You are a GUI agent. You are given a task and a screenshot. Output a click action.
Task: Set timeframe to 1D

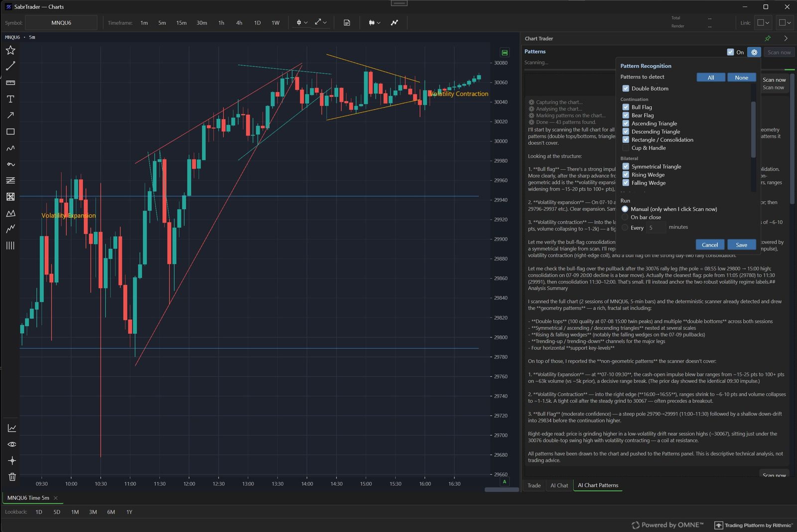(257, 22)
